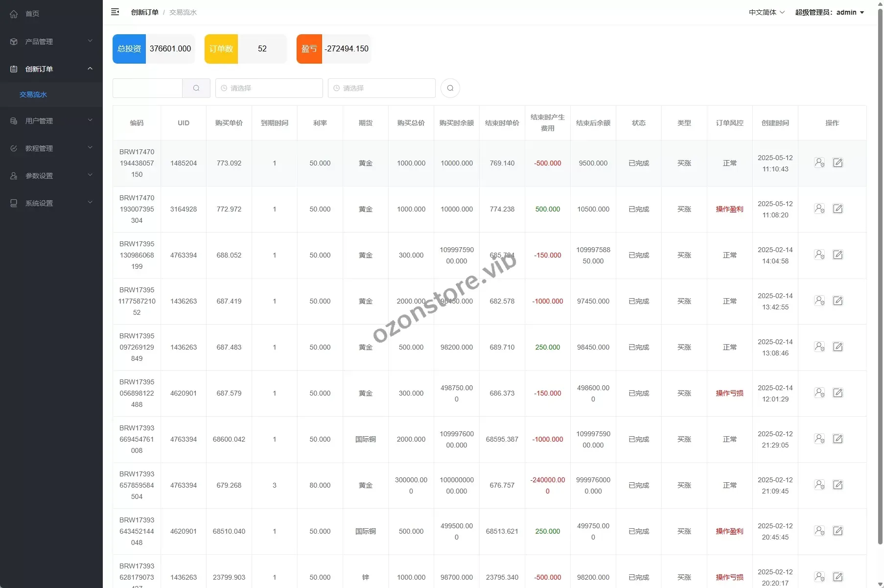Go to 首页 in the sidebar
The width and height of the screenshot is (884, 588).
(32, 14)
